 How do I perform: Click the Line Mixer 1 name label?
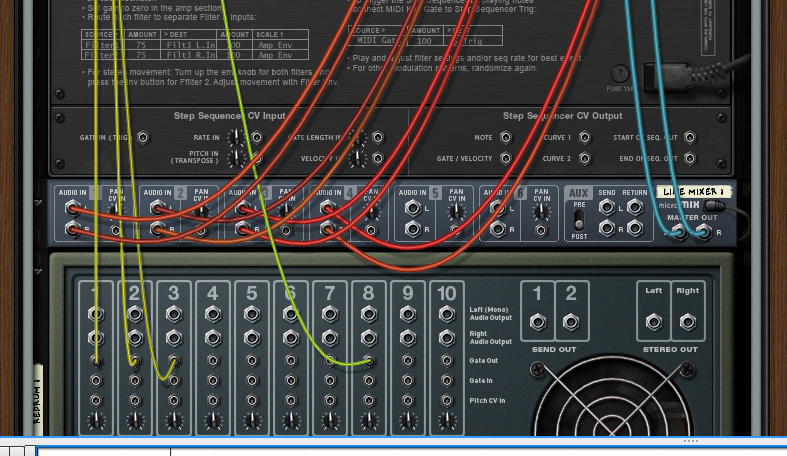point(694,192)
